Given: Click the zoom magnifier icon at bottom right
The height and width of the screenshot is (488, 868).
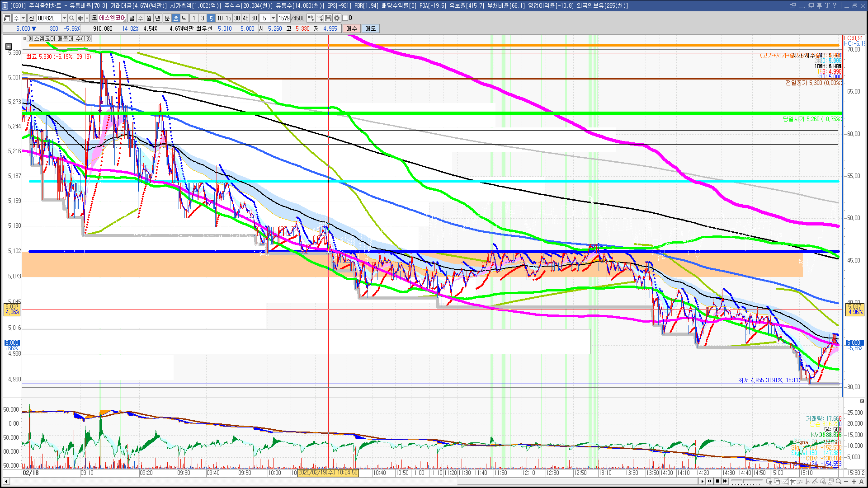Looking at the screenshot, I should (839, 481).
